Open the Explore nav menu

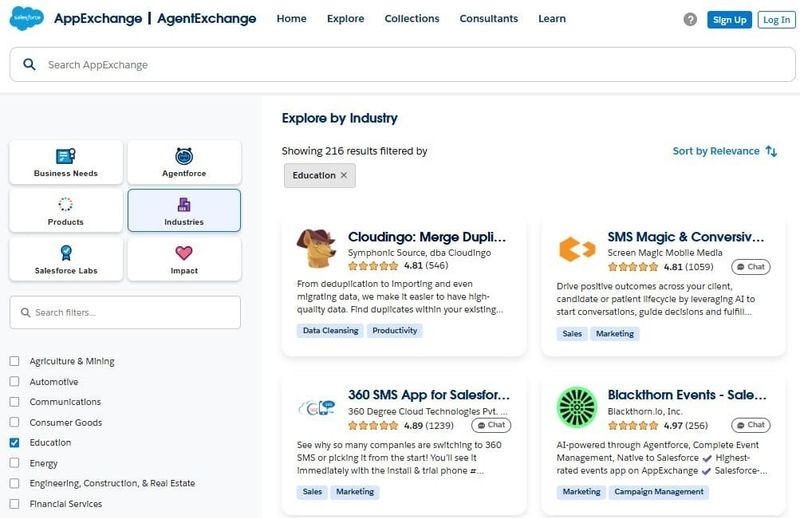(x=345, y=18)
